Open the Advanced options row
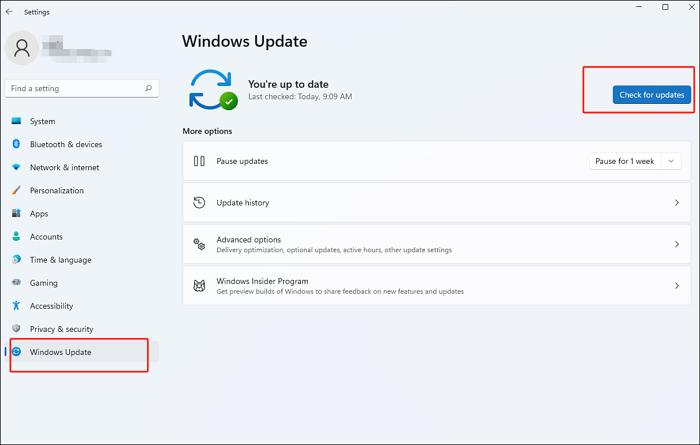Image resolution: width=700 pixels, height=445 pixels. coord(437,244)
